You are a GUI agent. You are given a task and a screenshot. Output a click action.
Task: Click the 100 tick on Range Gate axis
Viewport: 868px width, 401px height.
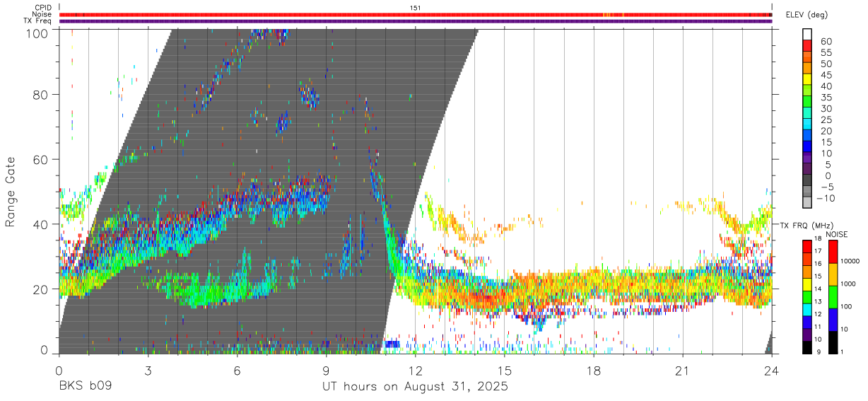tap(38, 33)
